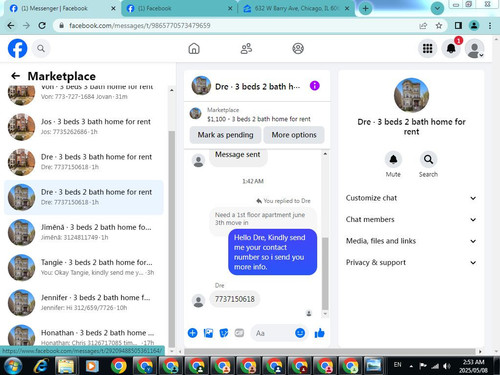Toggle the browser side panel icon
The width and height of the screenshot is (500, 375).
[458, 25]
